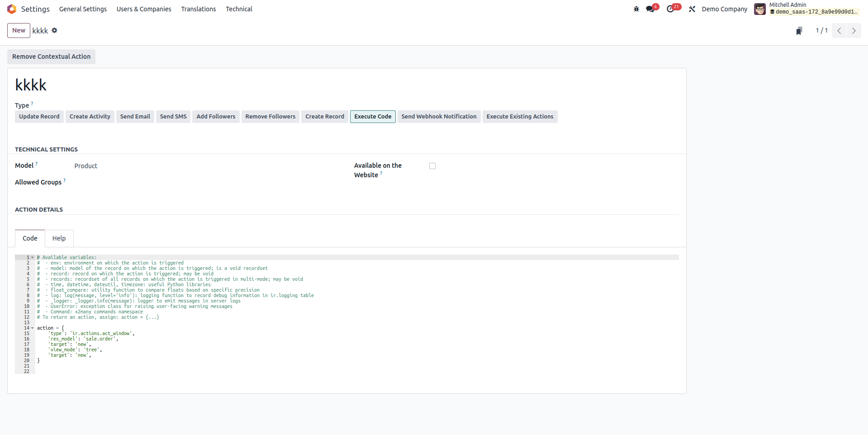The width and height of the screenshot is (868, 435).
Task: Select Update Record type
Action: click(39, 117)
